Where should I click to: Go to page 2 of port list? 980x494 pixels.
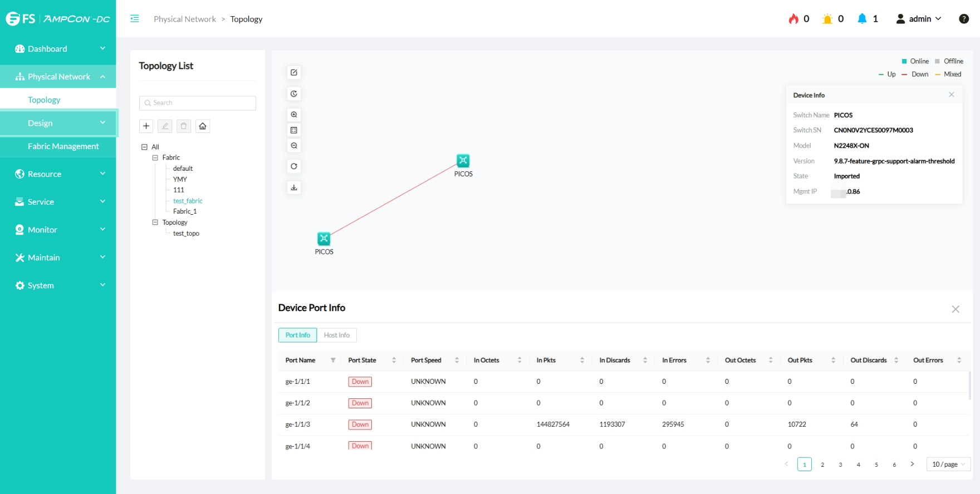click(x=822, y=465)
